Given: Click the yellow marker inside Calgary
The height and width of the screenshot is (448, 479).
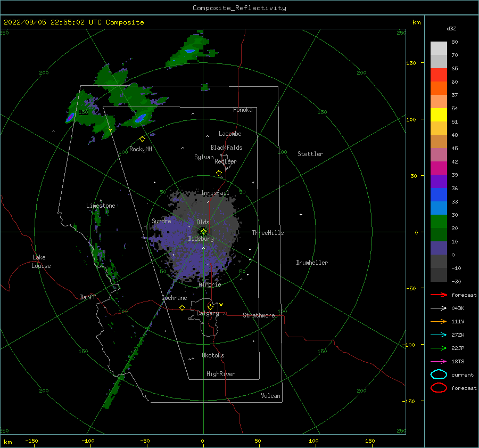Looking at the screenshot, I should point(210,307).
